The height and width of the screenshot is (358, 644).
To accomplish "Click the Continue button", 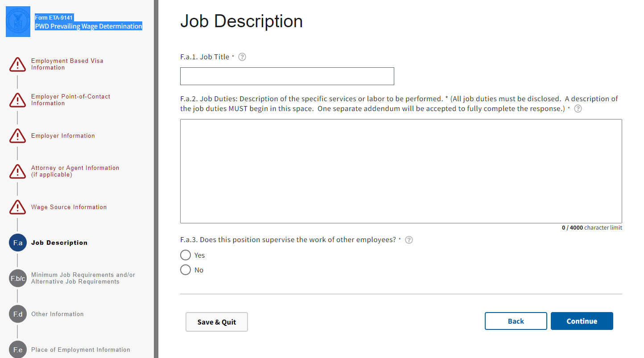I will point(582,321).
